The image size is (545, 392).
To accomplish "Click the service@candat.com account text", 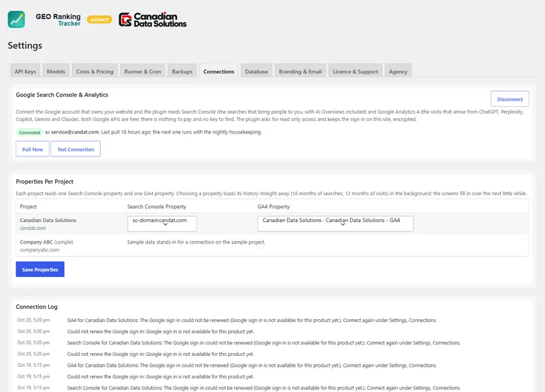I will [x=75, y=132].
